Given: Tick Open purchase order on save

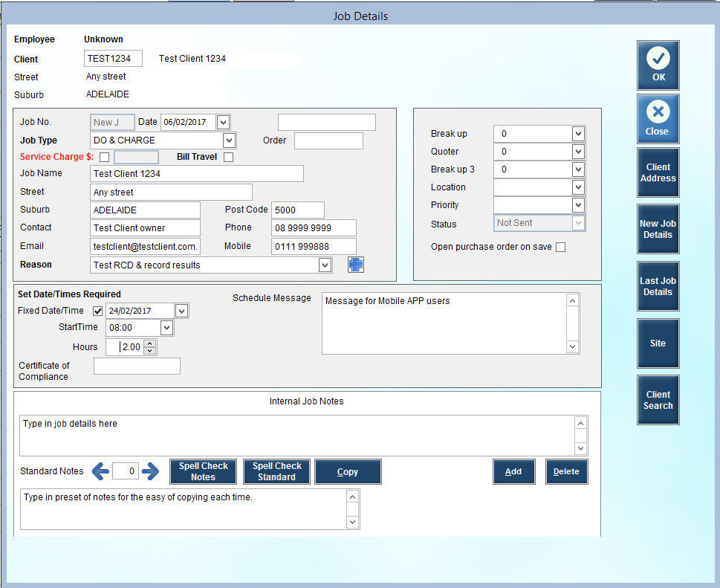Looking at the screenshot, I should (560, 247).
